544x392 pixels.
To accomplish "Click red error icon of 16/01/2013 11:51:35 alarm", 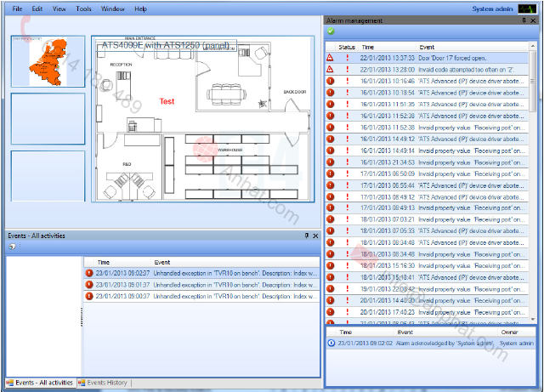I will 331,104.
